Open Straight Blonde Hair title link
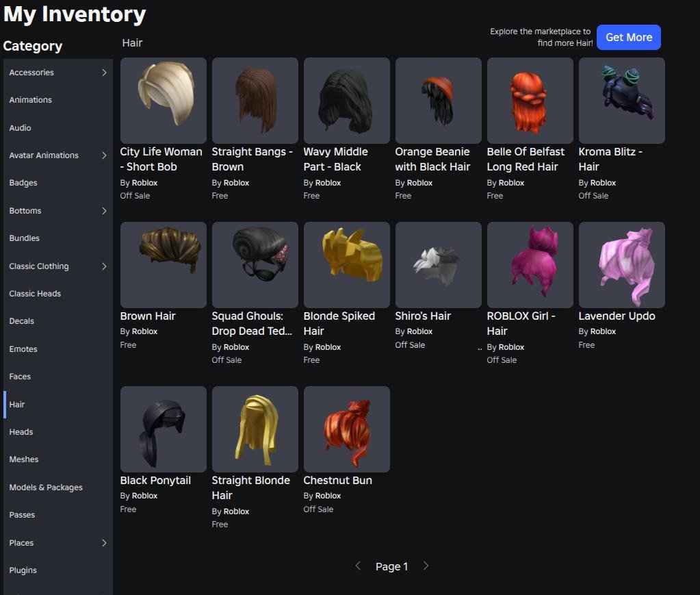Image resolution: width=700 pixels, height=595 pixels. click(x=251, y=488)
